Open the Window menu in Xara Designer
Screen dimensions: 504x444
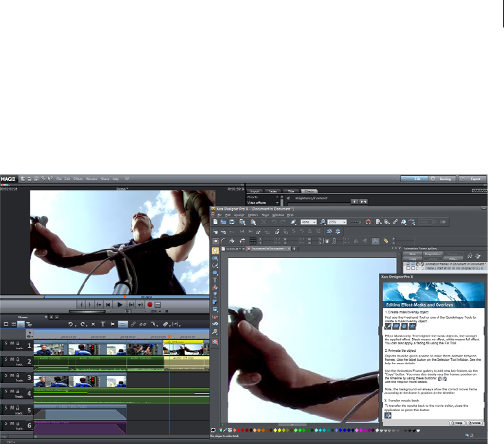click(278, 215)
